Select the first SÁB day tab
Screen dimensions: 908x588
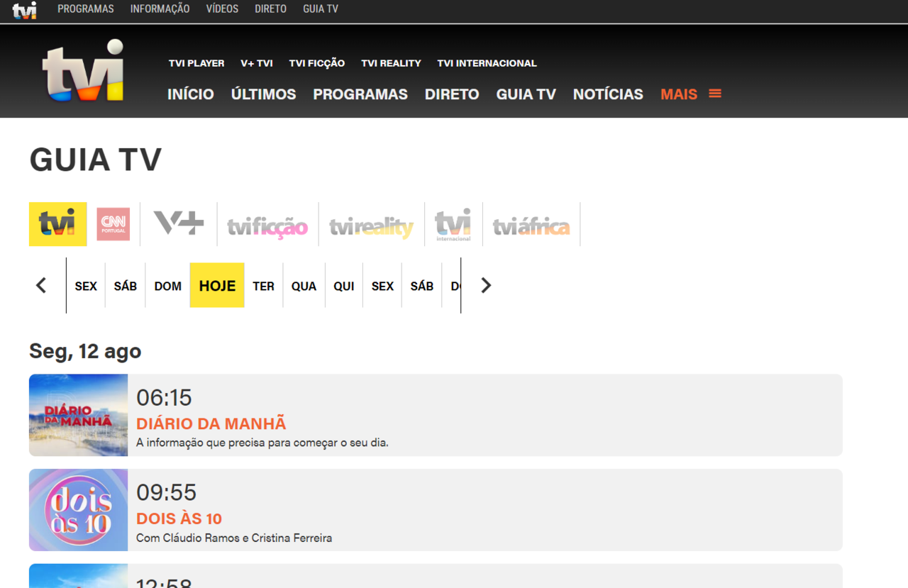(x=126, y=286)
